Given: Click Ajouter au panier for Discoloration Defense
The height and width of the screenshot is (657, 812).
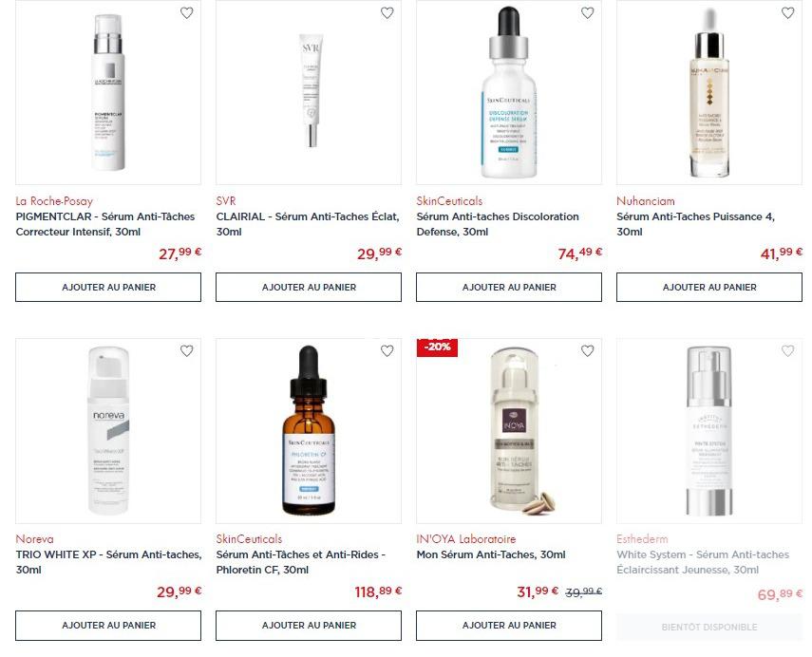Looking at the screenshot, I should click(x=509, y=288).
